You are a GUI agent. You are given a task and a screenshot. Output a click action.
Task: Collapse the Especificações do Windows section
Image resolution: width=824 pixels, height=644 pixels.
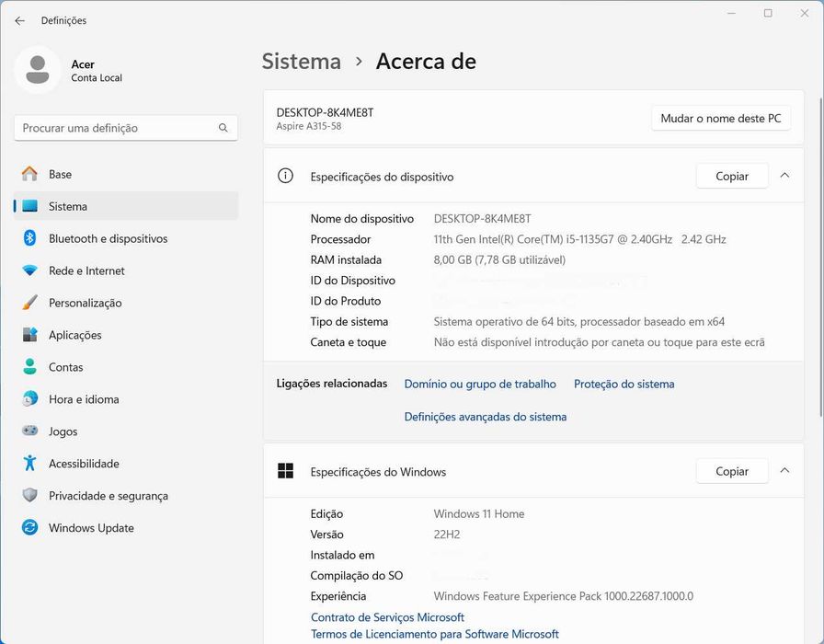784,471
